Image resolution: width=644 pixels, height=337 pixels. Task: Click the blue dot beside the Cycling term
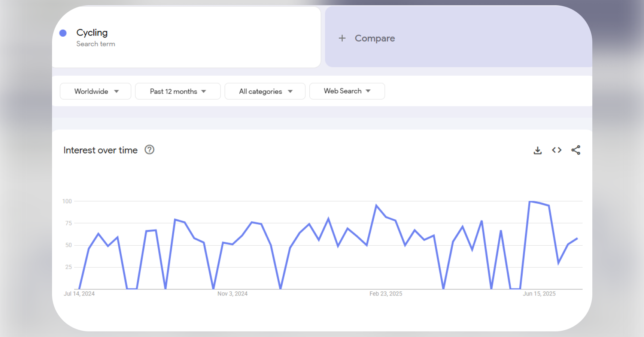coord(64,33)
